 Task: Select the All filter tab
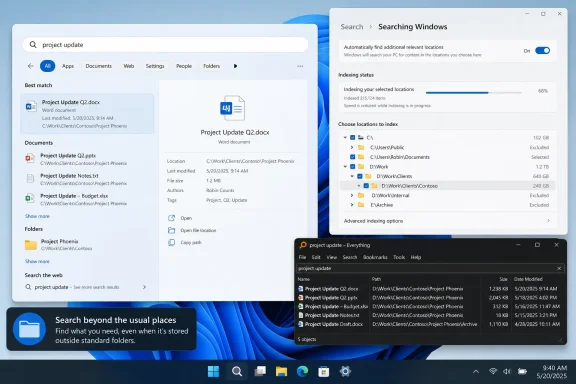point(47,66)
